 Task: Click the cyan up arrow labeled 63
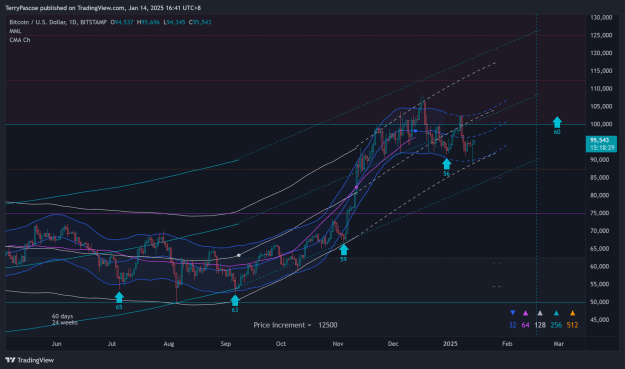pos(235,300)
